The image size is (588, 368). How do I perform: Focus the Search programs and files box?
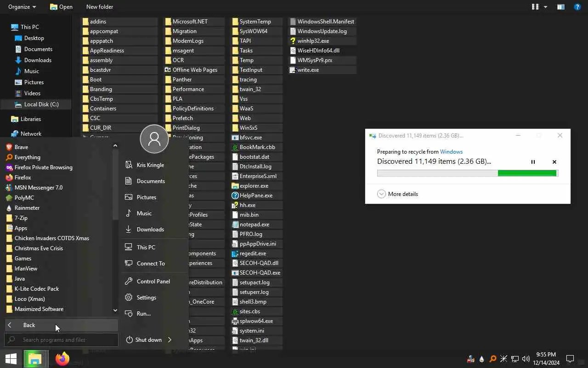point(61,340)
